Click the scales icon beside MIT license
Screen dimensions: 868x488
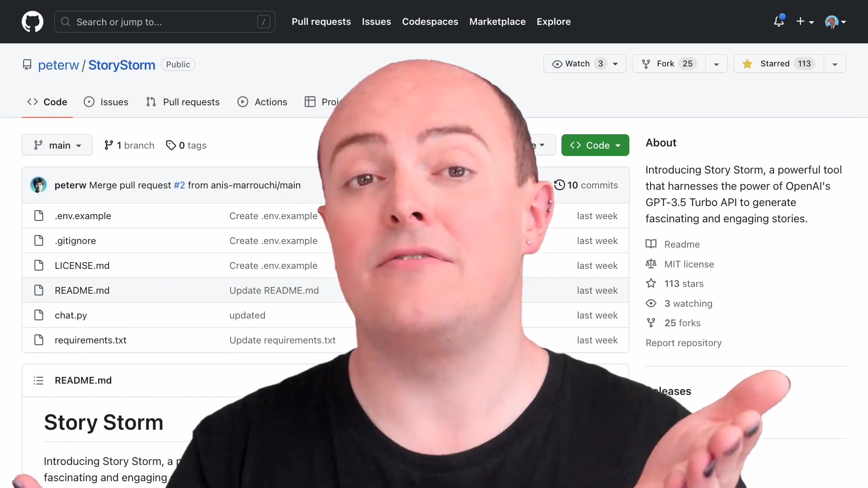pos(651,263)
